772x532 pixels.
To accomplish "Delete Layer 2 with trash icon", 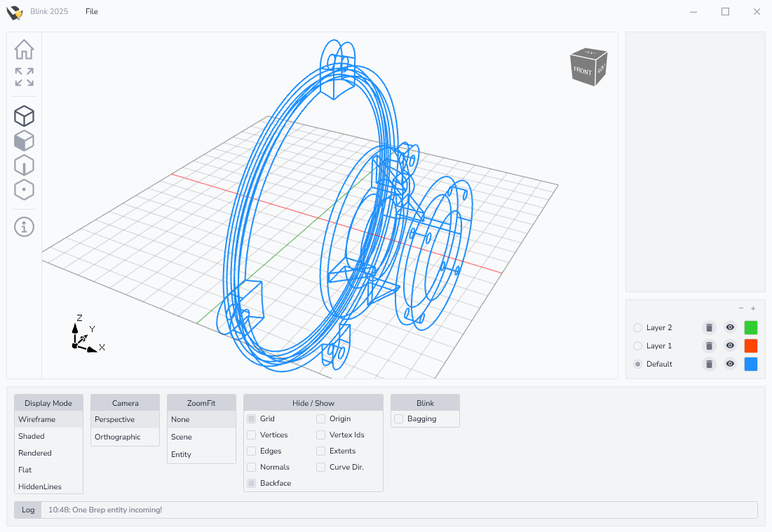I will [709, 327].
